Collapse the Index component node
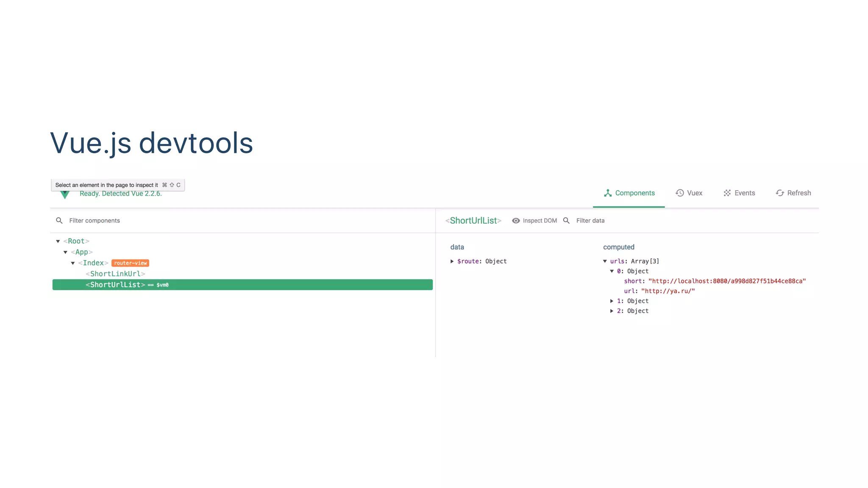Image resolution: width=868 pixels, height=488 pixels. (x=73, y=263)
